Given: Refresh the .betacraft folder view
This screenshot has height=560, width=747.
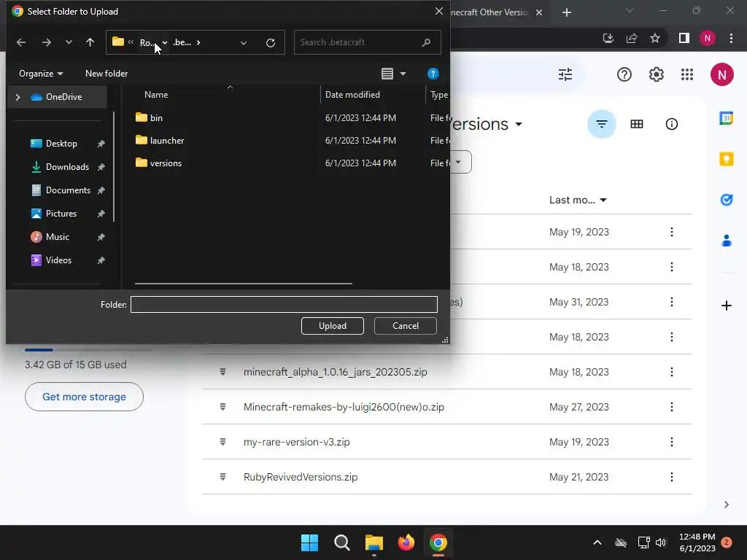Looking at the screenshot, I should (x=271, y=43).
